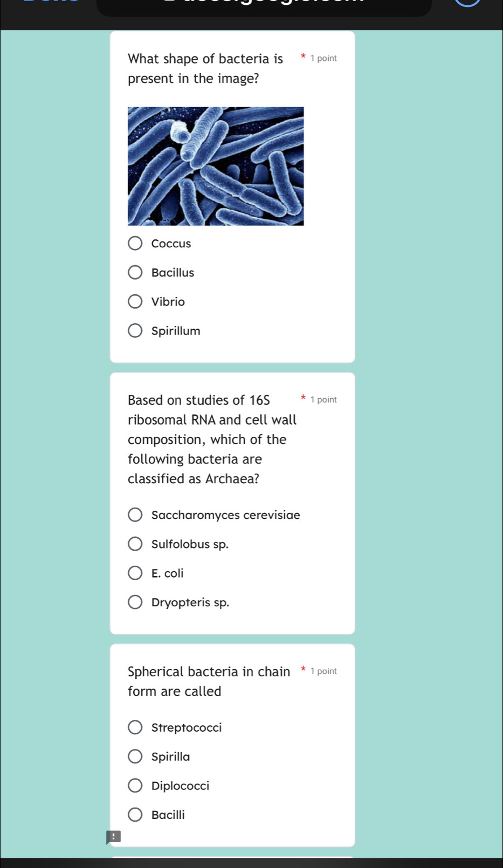
Task: Click the 16S ribosomal RNA question text
Action: (212, 439)
